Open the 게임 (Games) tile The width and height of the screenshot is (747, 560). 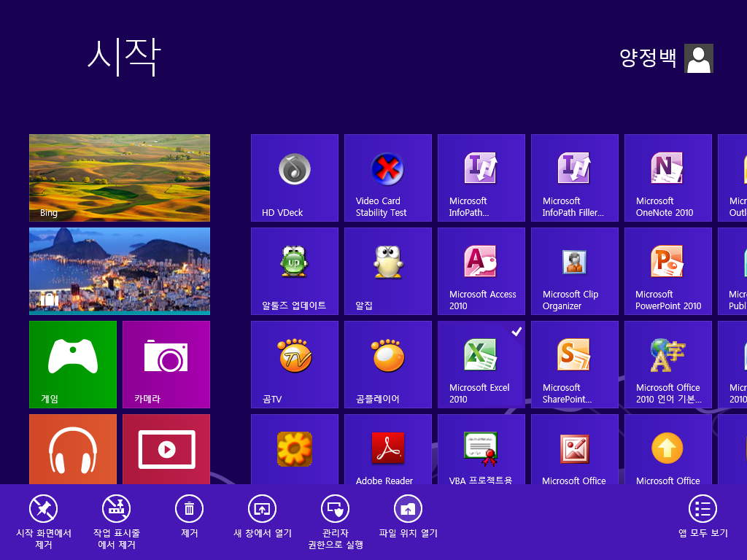click(73, 365)
